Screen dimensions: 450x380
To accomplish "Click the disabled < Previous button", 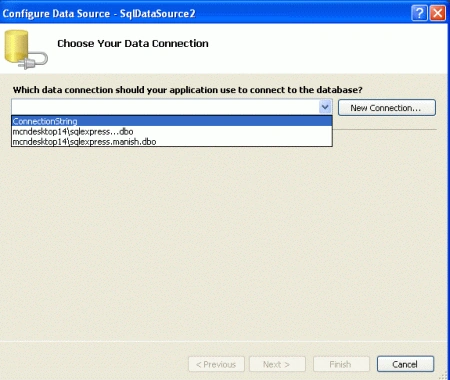I will 216,364.
